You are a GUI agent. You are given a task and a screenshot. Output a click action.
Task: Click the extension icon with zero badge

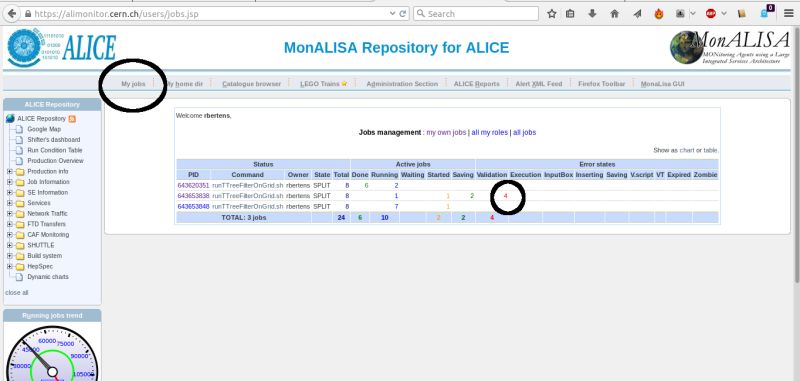766,13
